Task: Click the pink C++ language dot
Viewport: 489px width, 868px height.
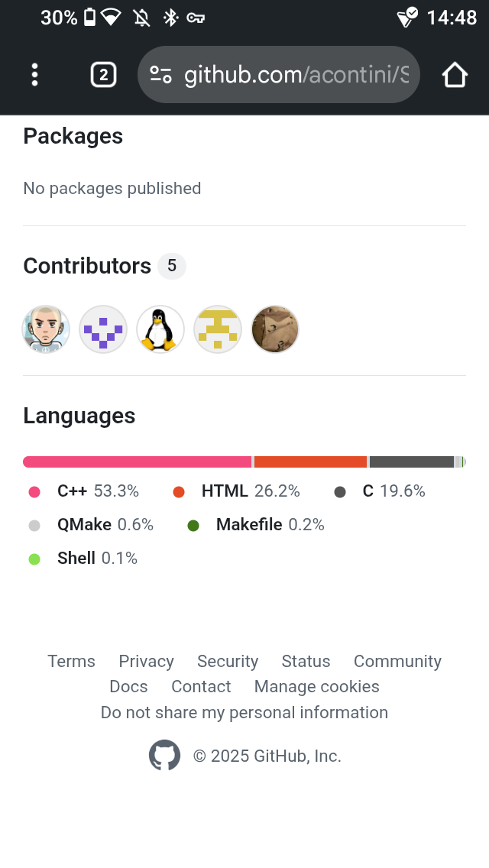Action: (x=34, y=492)
